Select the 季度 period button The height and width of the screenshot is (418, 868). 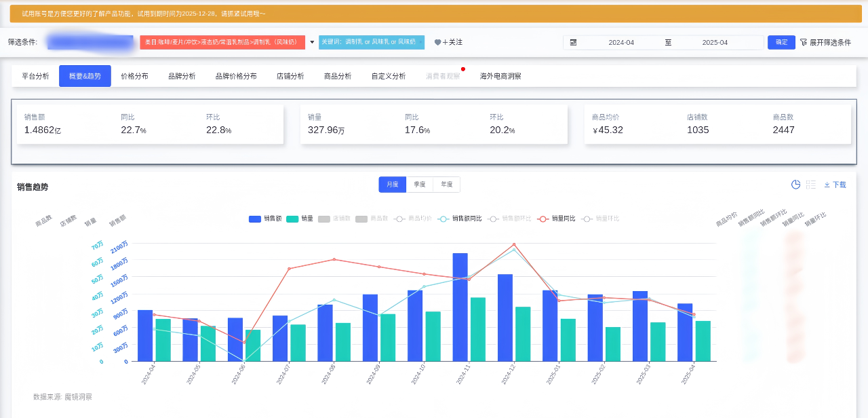(x=420, y=185)
